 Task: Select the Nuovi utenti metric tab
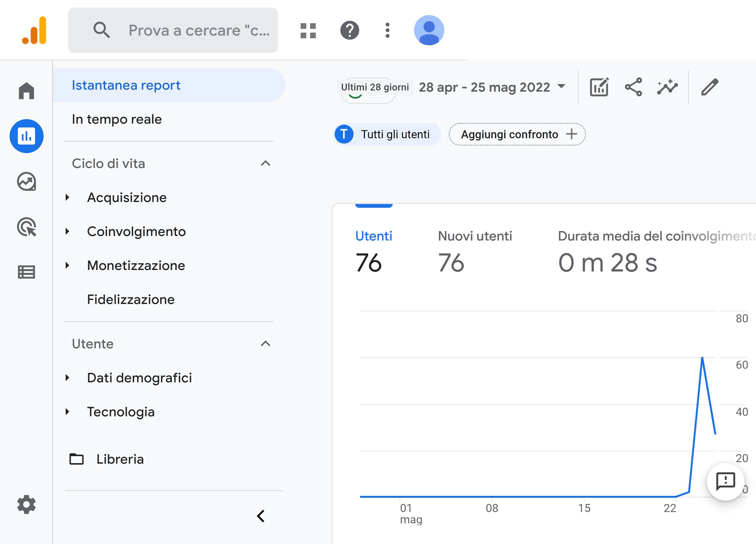coord(475,252)
